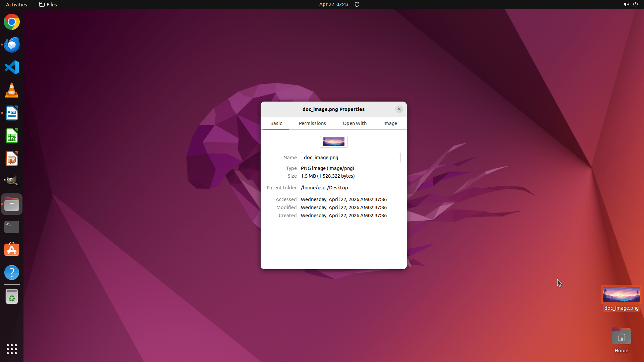Launch LibreOffice Calc spreadsheet
The height and width of the screenshot is (362, 644).
coord(12,136)
